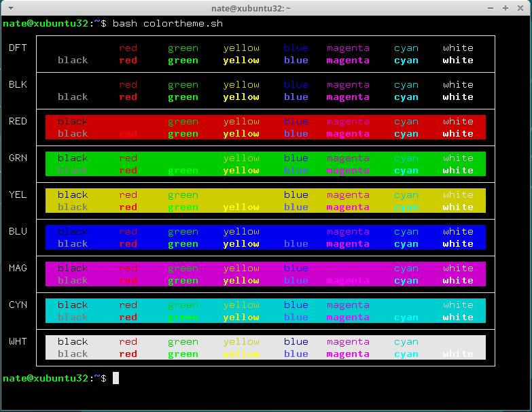Pick the magenta background color bar
This screenshot has width=532, height=412.
point(265,274)
